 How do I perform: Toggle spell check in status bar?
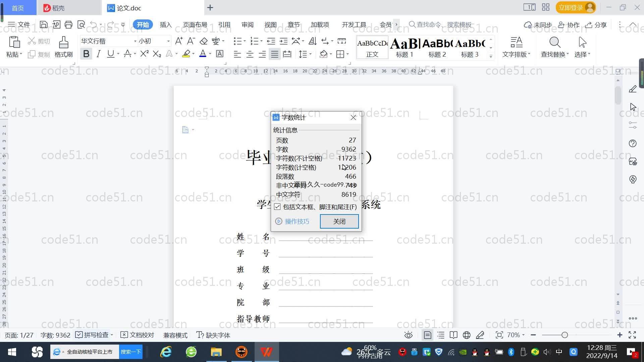click(92, 335)
